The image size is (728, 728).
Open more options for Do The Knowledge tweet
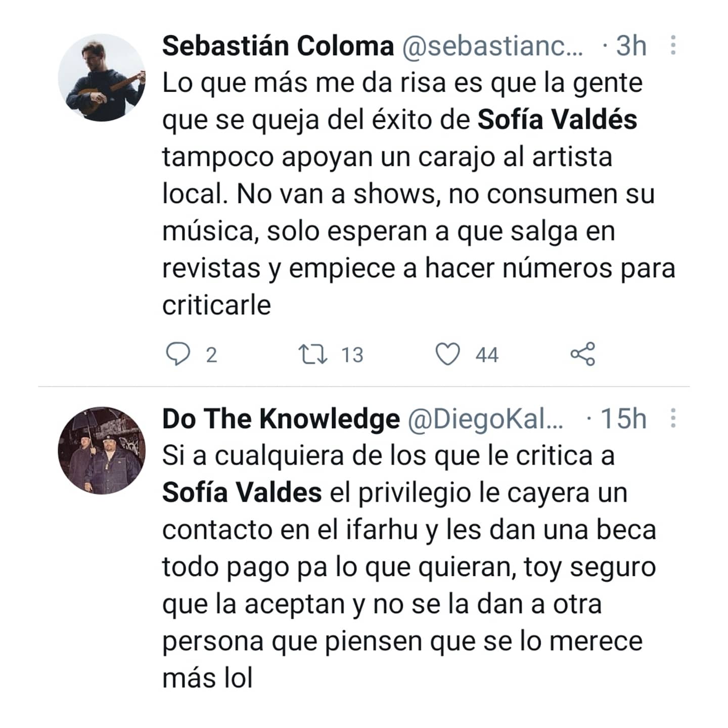673,418
